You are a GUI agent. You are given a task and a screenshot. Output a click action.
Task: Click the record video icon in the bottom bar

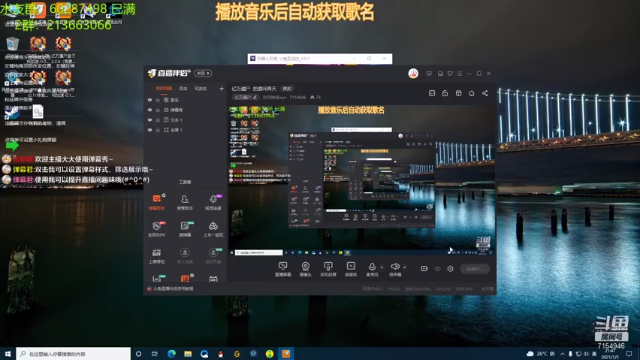pos(424,269)
